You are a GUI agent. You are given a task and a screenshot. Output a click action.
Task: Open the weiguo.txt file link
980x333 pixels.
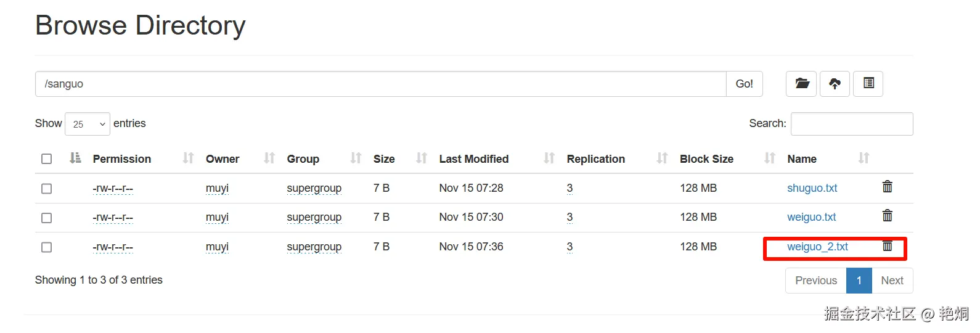click(811, 217)
